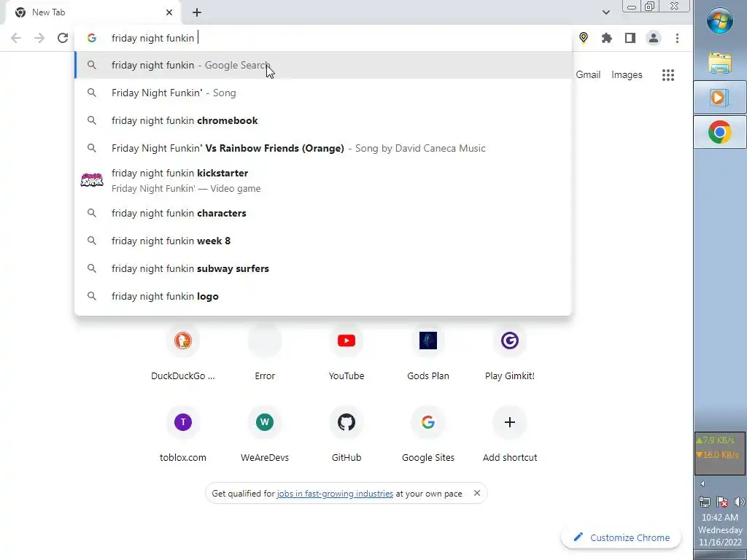Screen dimensions: 747x560
Task: Open a new tab with plus button
Action: pyautogui.click(x=197, y=12)
